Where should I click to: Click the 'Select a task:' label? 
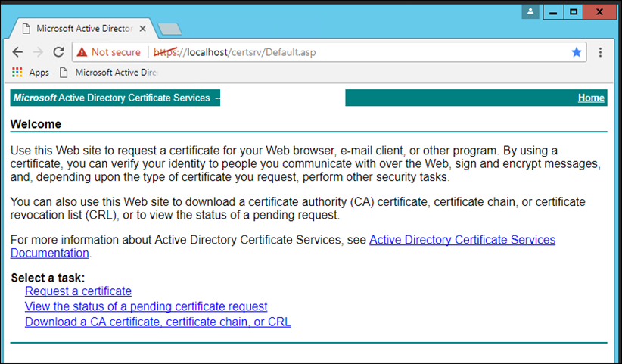[x=48, y=278]
